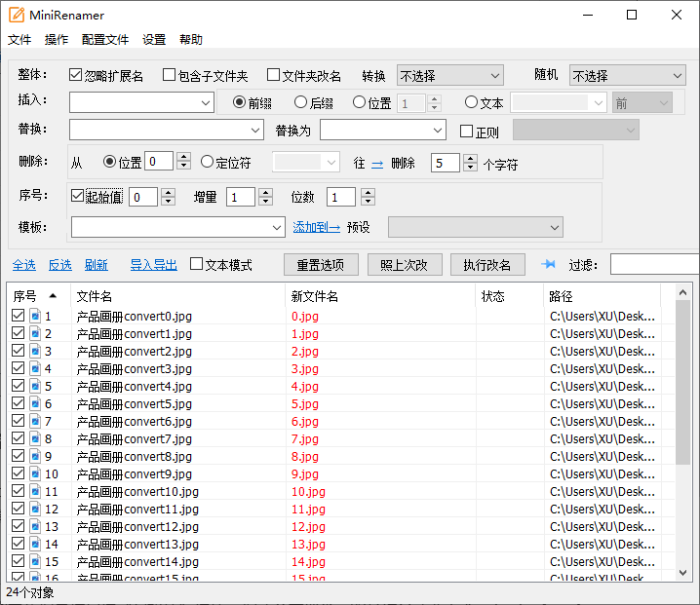Click the scroll down arrow of file list
Image resolution: width=700 pixels, height=605 pixels.
click(682, 573)
